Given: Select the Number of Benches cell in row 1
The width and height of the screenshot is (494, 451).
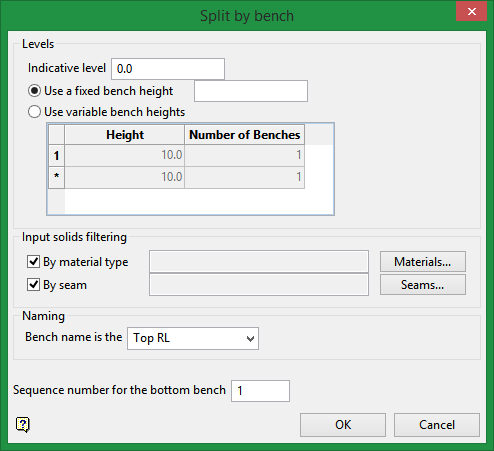Looking at the screenshot, I should click(244, 155).
